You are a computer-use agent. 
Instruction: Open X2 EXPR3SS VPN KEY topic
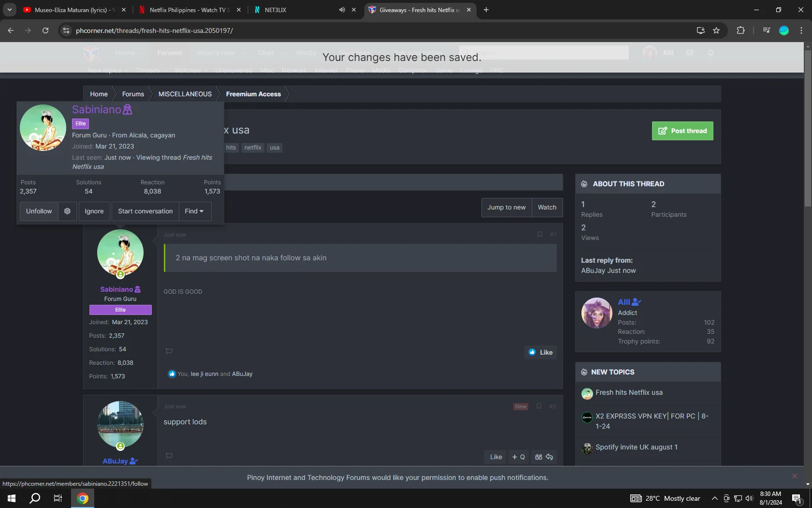[652, 421]
